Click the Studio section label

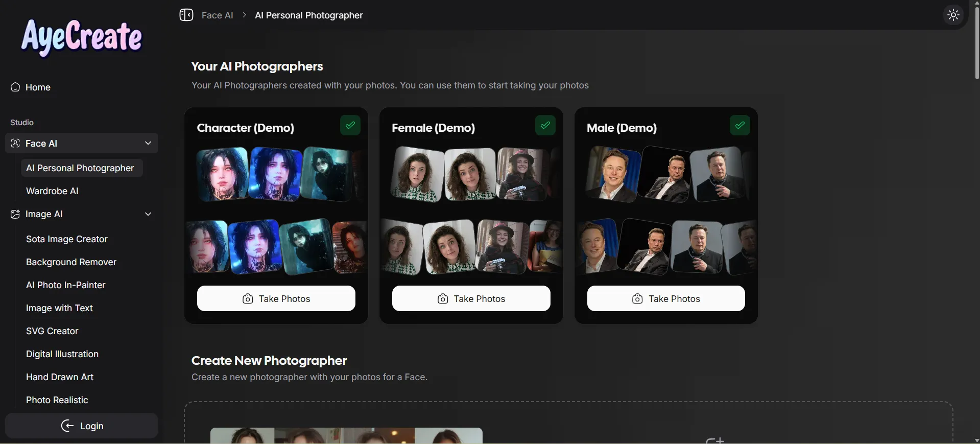pyautogui.click(x=22, y=123)
